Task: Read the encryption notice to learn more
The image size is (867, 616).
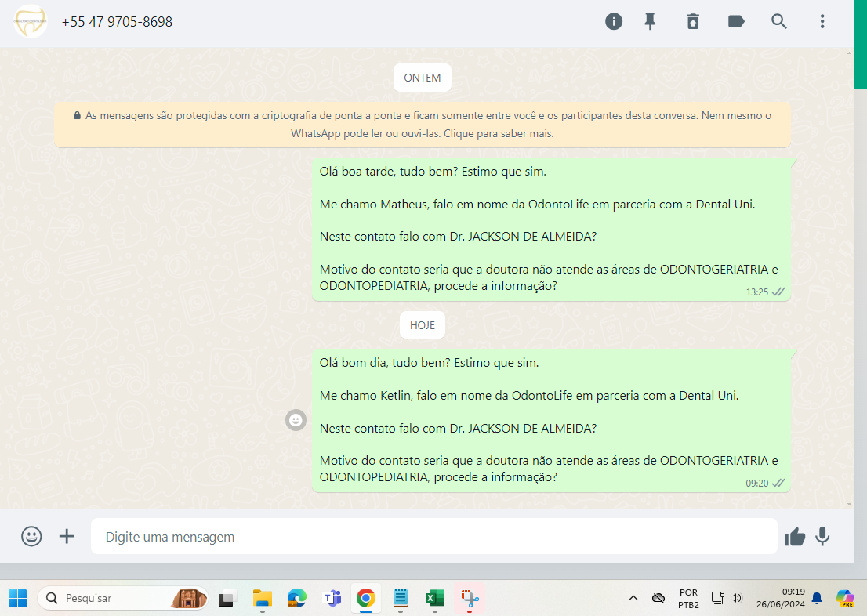Action: [x=423, y=125]
